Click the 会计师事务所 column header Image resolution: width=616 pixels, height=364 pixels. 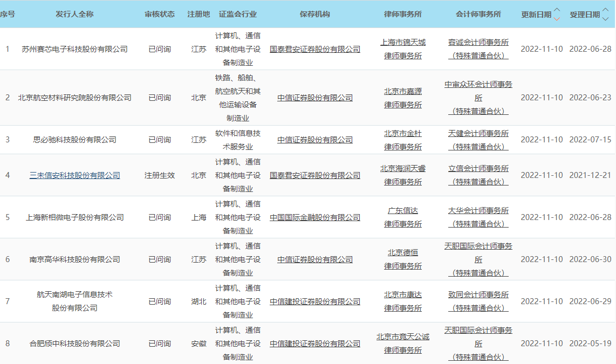click(x=478, y=14)
